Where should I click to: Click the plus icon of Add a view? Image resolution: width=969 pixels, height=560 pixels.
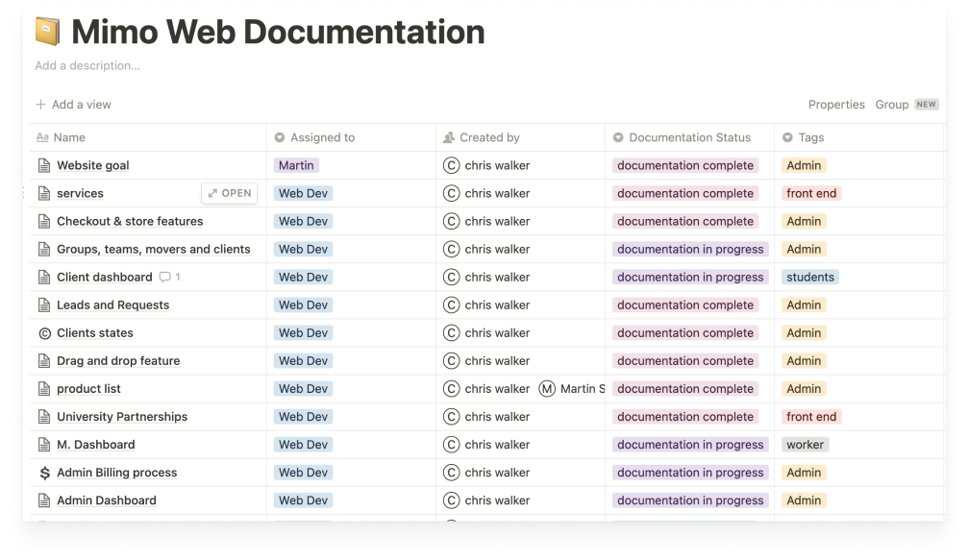[x=40, y=105]
